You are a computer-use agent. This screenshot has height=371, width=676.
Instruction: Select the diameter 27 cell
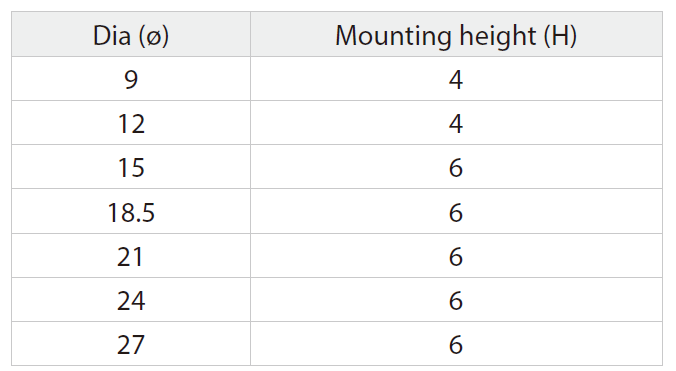[131, 344]
